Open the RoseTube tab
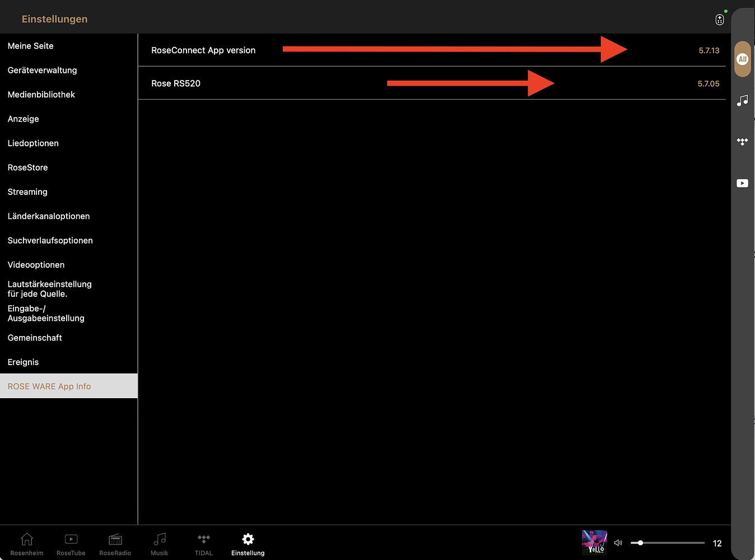The image size is (755, 560). pos(71,544)
